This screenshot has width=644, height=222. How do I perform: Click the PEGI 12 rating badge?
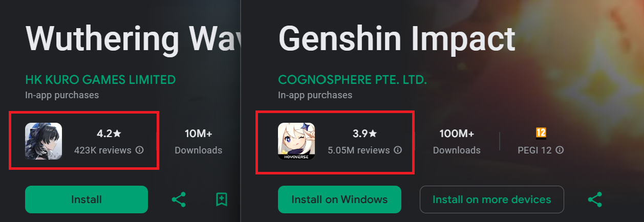tap(541, 134)
